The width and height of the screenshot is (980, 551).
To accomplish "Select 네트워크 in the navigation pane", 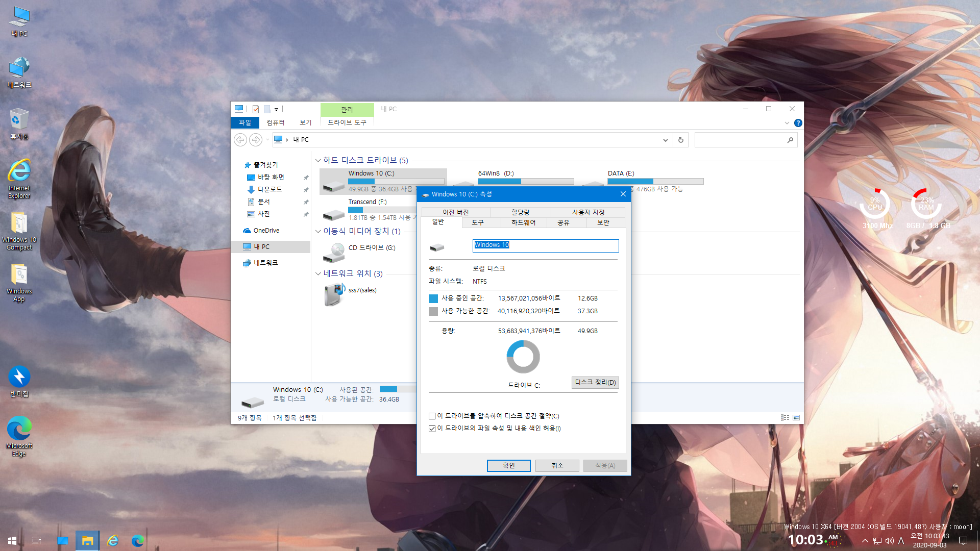I will [266, 263].
